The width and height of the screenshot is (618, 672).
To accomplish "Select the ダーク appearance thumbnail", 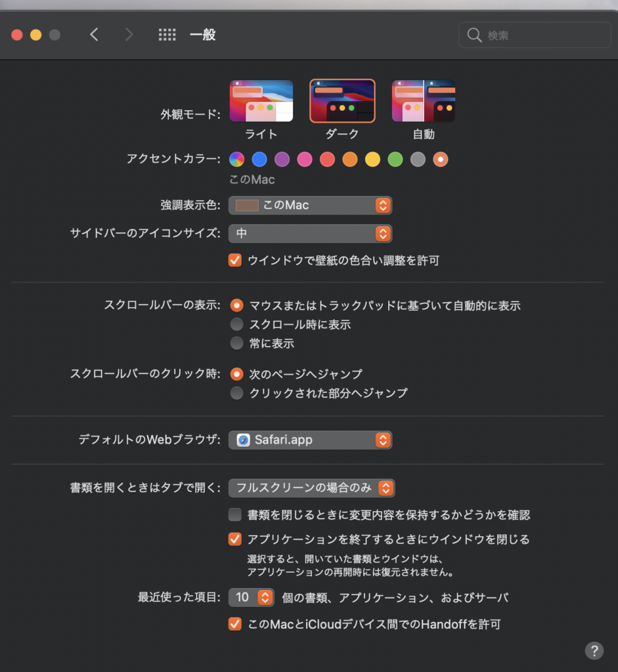I will pos(342,101).
